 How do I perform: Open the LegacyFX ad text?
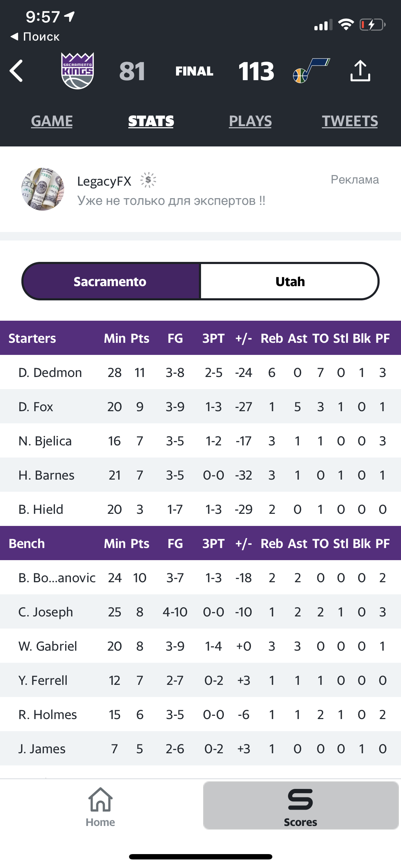[171, 201]
